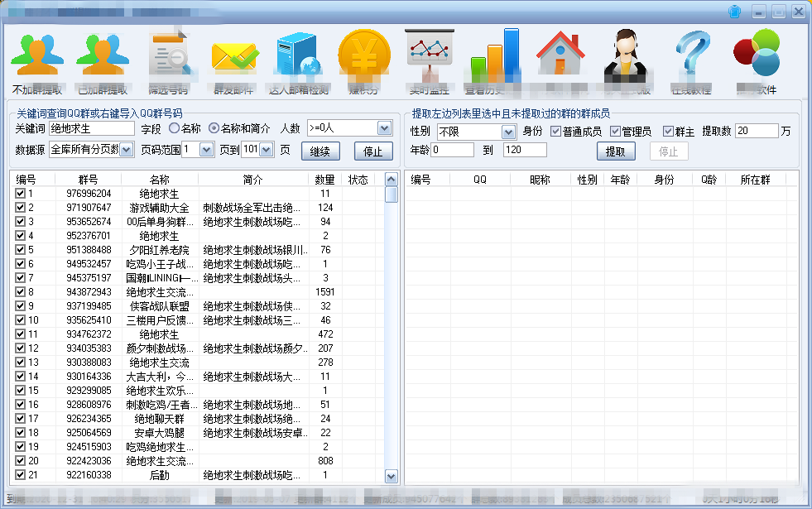Image resolution: width=812 pixels, height=509 pixels.
Task: Open the 达人邮箱检测 server icon
Action: tap(299, 55)
